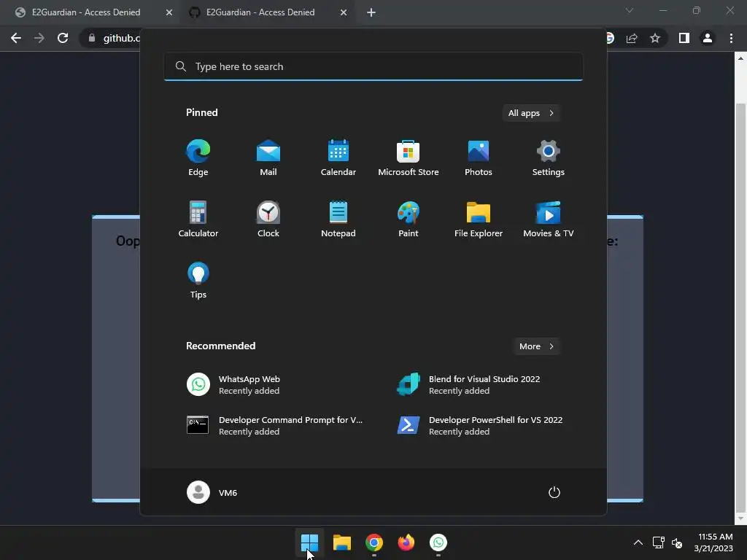Screen dimensions: 747x560
Task: Close the second E2Guardian tab
Action: 344,12
